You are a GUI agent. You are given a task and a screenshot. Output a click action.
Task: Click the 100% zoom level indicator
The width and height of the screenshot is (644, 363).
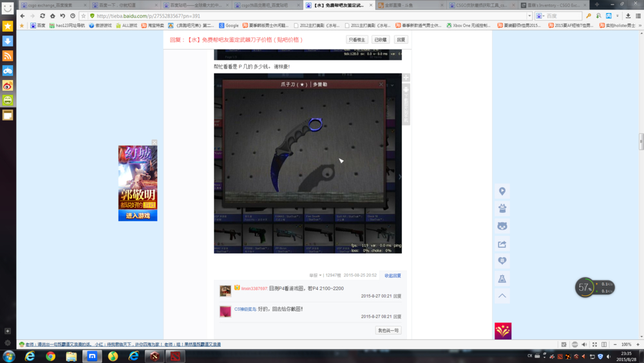click(627, 344)
